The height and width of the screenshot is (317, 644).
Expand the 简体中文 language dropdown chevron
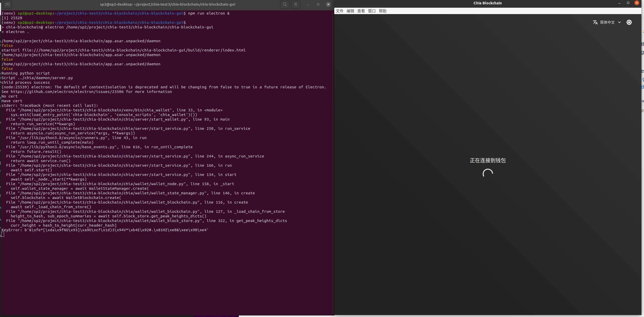619,22
